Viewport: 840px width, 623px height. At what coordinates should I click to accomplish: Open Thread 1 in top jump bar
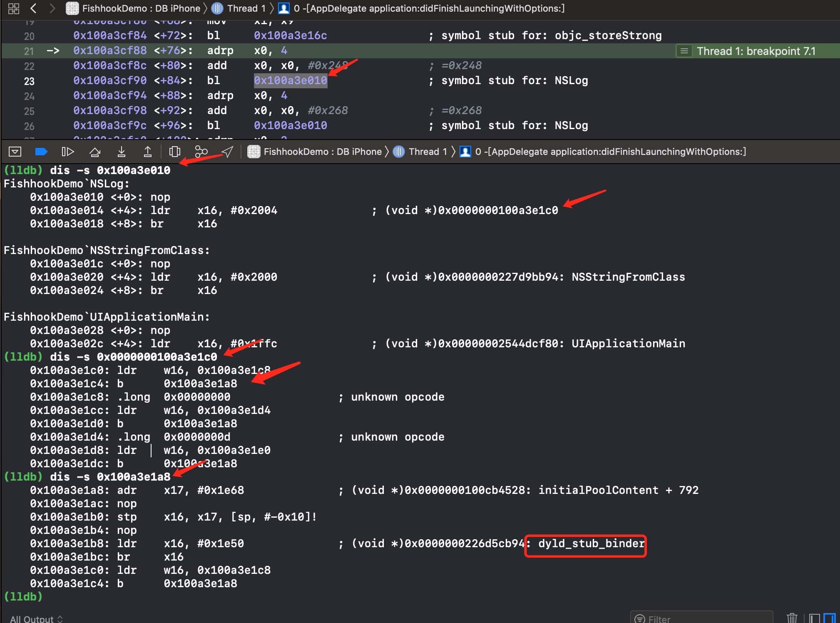[239, 8]
